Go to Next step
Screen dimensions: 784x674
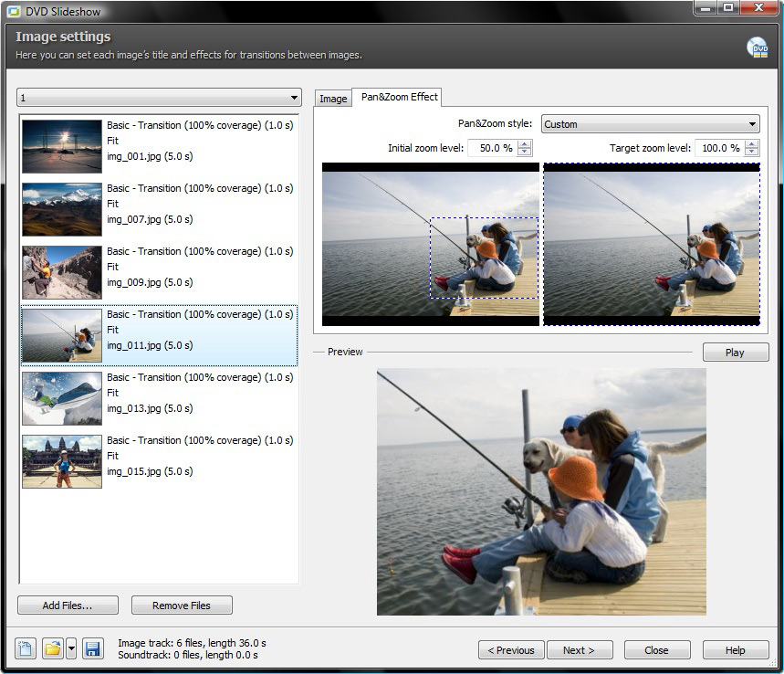[x=579, y=650]
